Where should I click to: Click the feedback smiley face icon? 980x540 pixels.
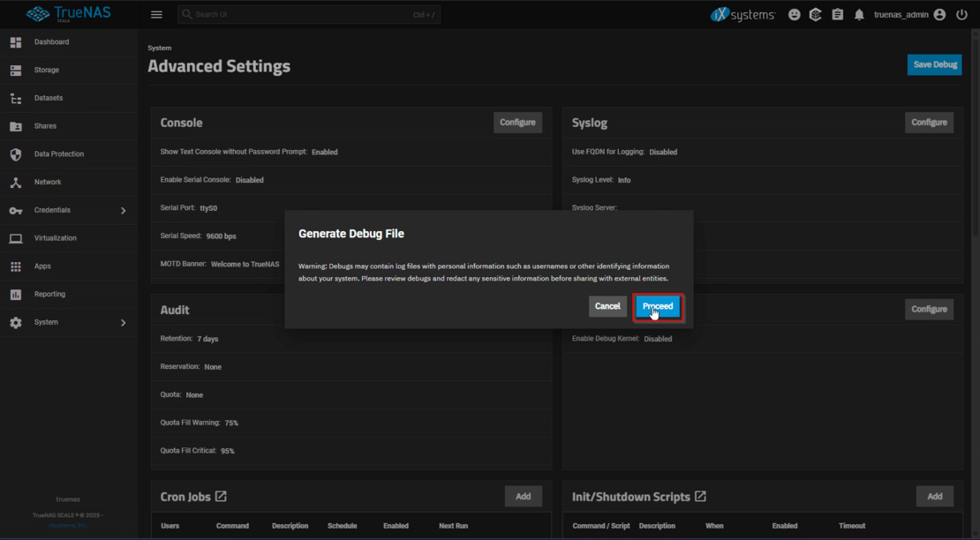(x=795, y=15)
